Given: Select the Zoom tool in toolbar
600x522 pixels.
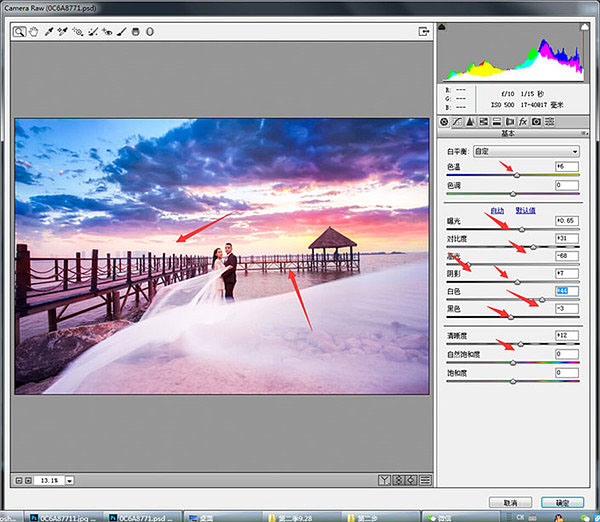Looking at the screenshot, I should click(19, 31).
